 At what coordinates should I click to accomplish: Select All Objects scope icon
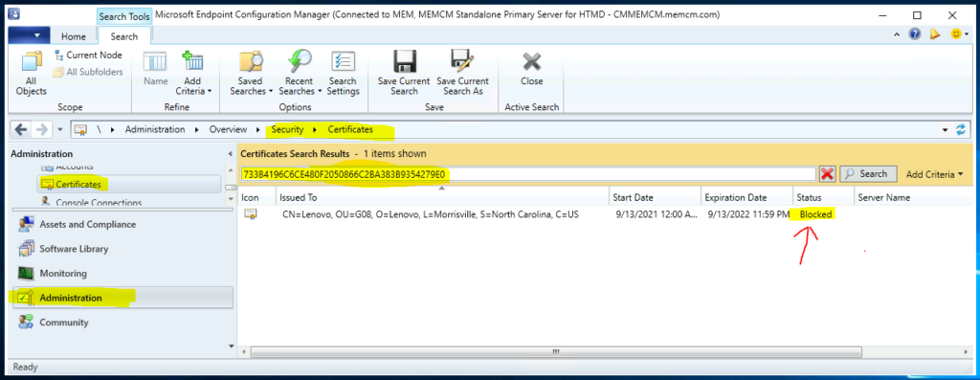tap(32, 74)
